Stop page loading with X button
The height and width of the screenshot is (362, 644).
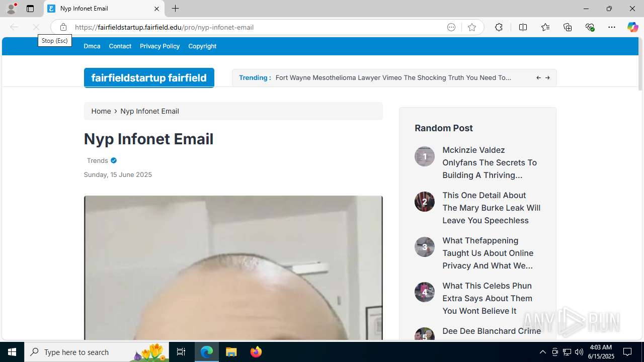tap(36, 27)
